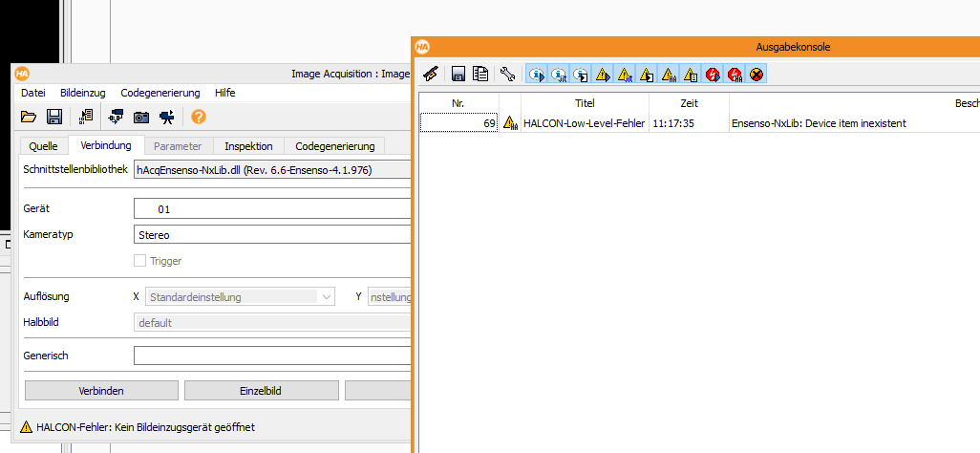The image size is (980, 453).
Task: Toggle info JIT messages filter
Action: pyautogui.click(x=558, y=75)
